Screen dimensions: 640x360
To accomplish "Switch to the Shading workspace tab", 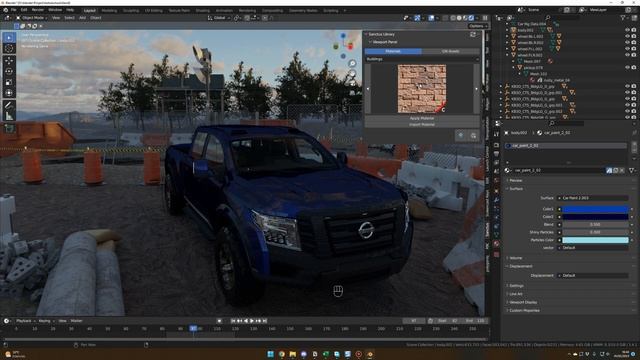I will point(203,11).
